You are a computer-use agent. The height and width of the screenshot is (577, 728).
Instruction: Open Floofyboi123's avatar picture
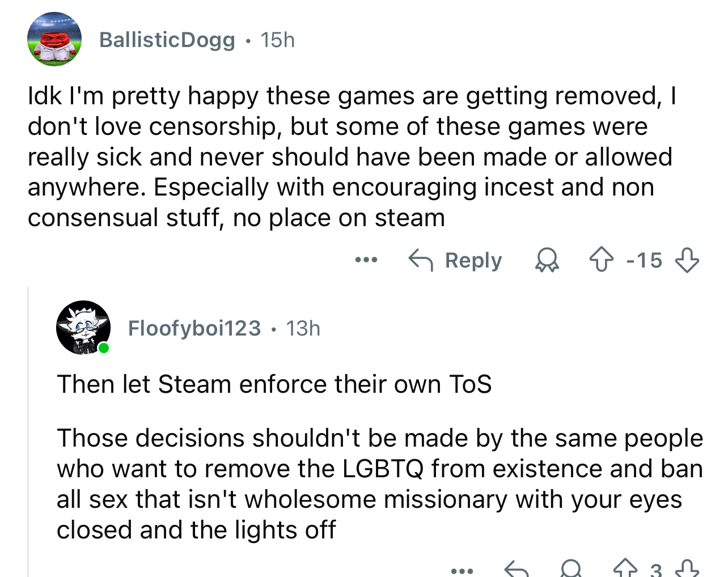[83, 328]
